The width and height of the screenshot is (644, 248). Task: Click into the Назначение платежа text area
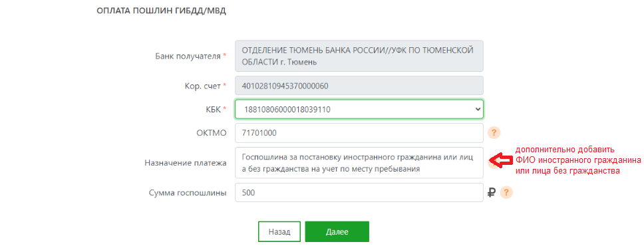[359, 163]
